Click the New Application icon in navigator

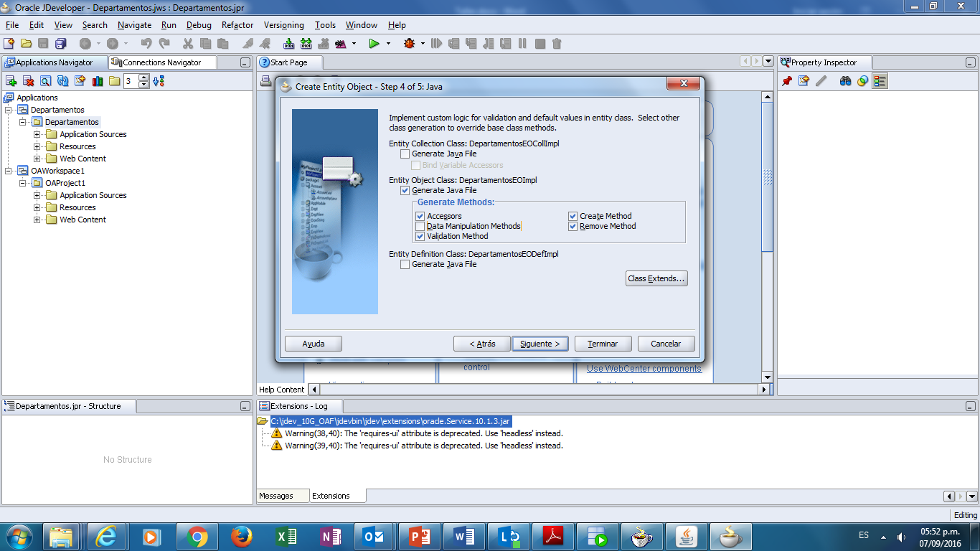click(x=11, y=81)
